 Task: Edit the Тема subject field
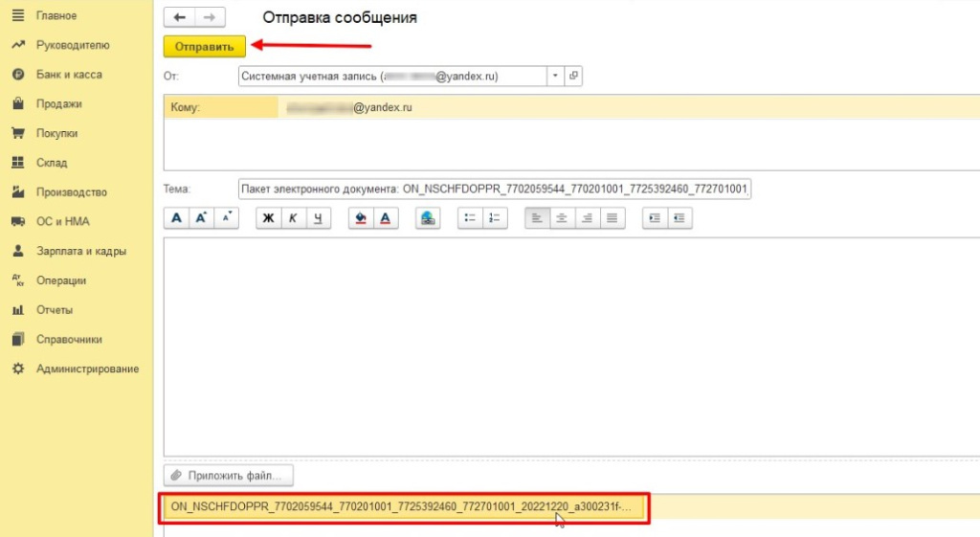point(495,189)
